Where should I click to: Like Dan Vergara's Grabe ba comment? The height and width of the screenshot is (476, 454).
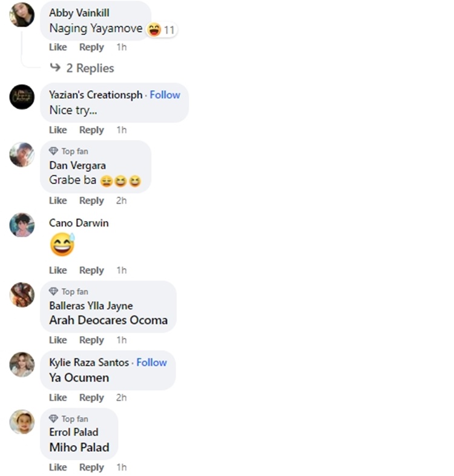click(x=58, y=200)
